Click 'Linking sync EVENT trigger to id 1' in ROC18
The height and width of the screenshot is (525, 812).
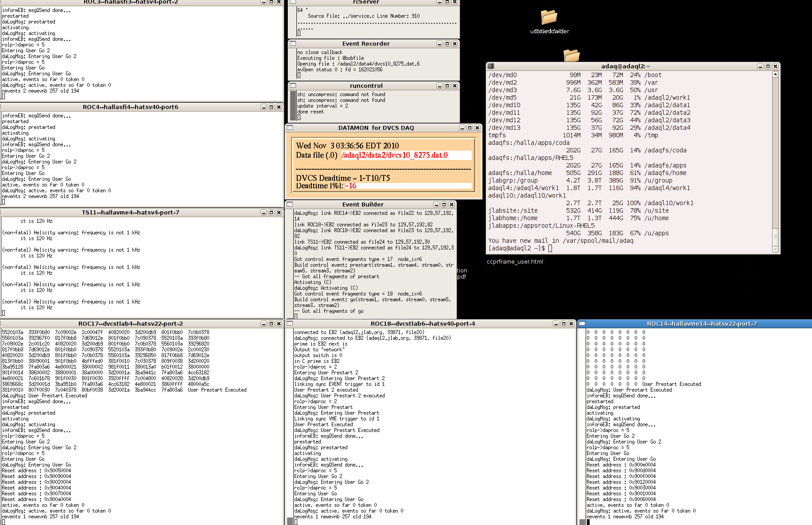pos(339,384)
